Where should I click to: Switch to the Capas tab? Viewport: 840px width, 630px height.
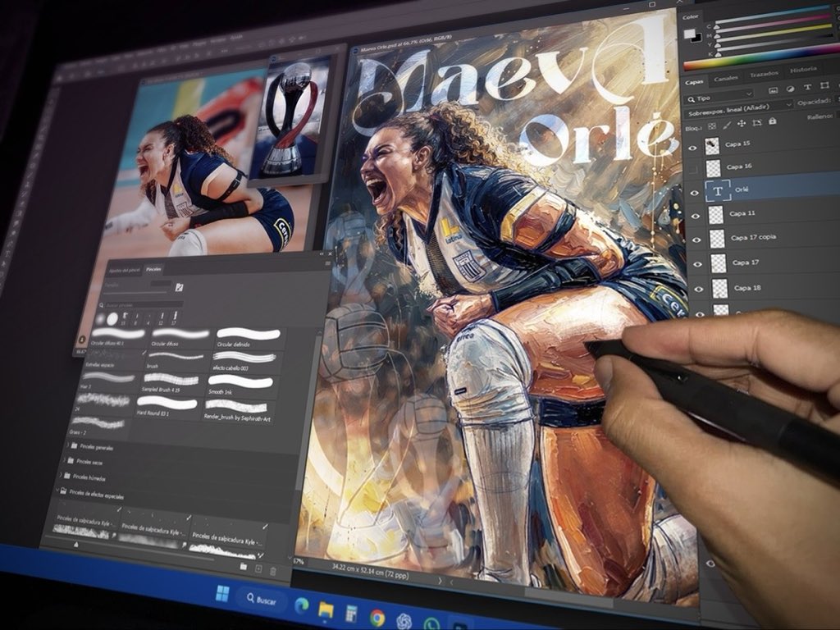tap(694, 82)
